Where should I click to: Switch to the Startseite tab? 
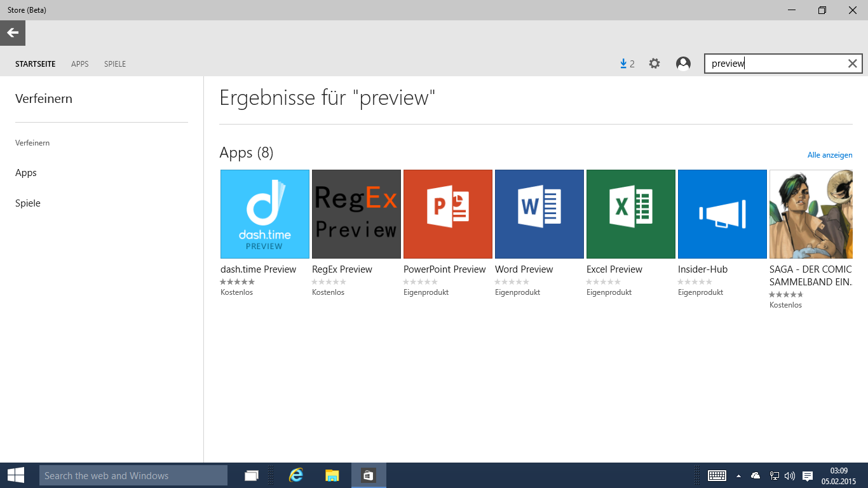tap(36, 64)
